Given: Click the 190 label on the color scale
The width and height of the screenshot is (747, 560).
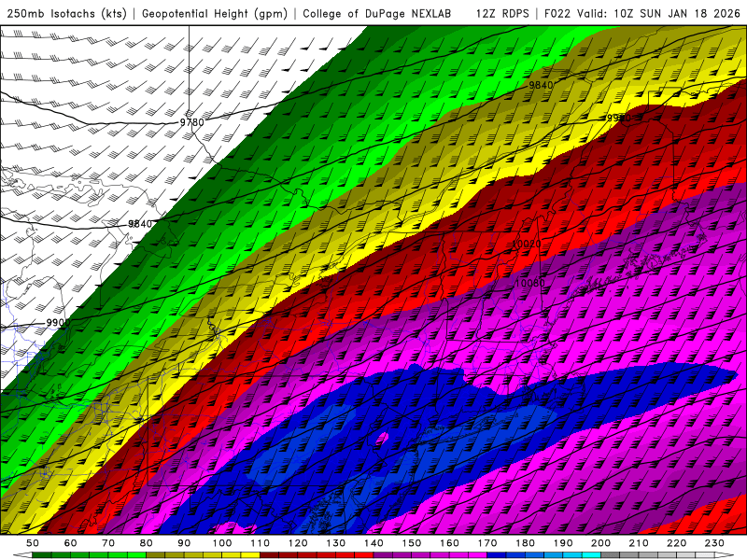Looking at the screenshot, I should (x=563, y=543).
